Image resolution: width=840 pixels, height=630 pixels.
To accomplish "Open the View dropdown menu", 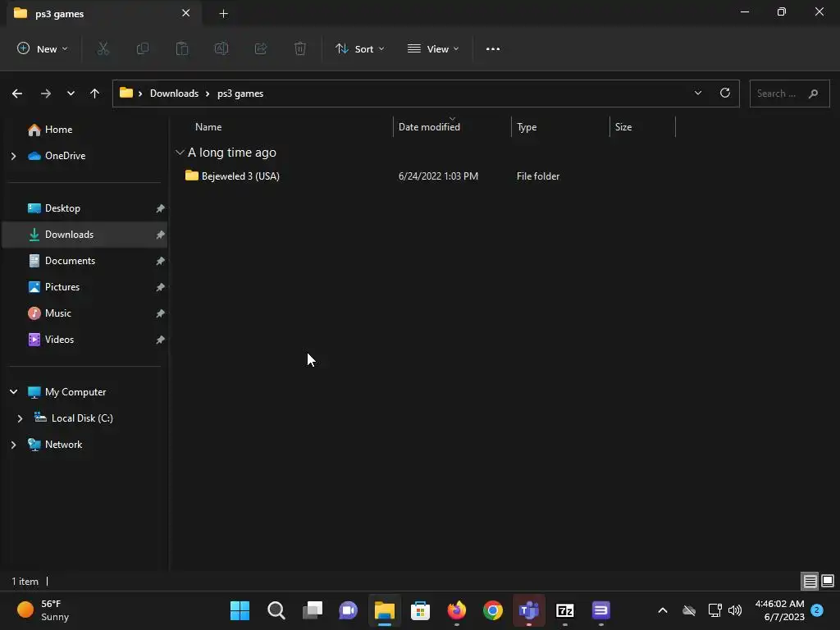I will click(433, 48).
